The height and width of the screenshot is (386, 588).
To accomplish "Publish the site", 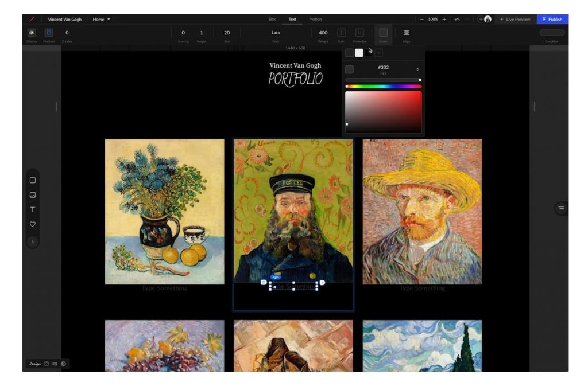I will 552,19.
